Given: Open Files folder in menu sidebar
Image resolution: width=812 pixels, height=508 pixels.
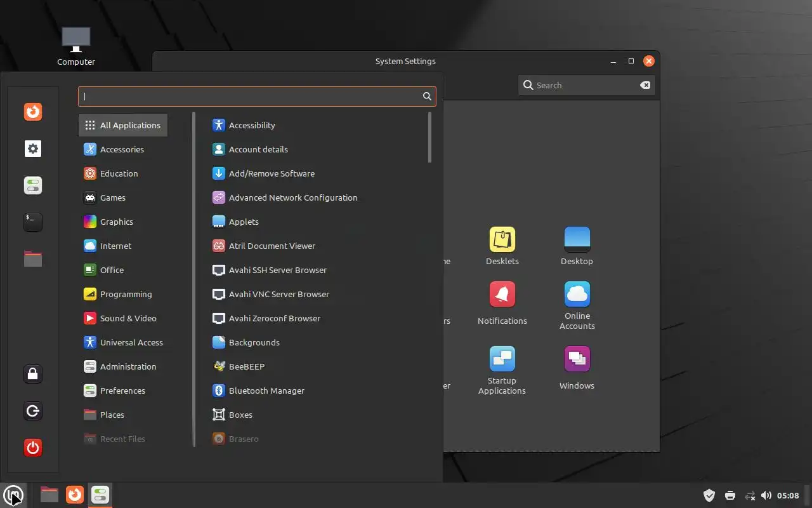Looking at the screenshot, I should pos(33,258).
